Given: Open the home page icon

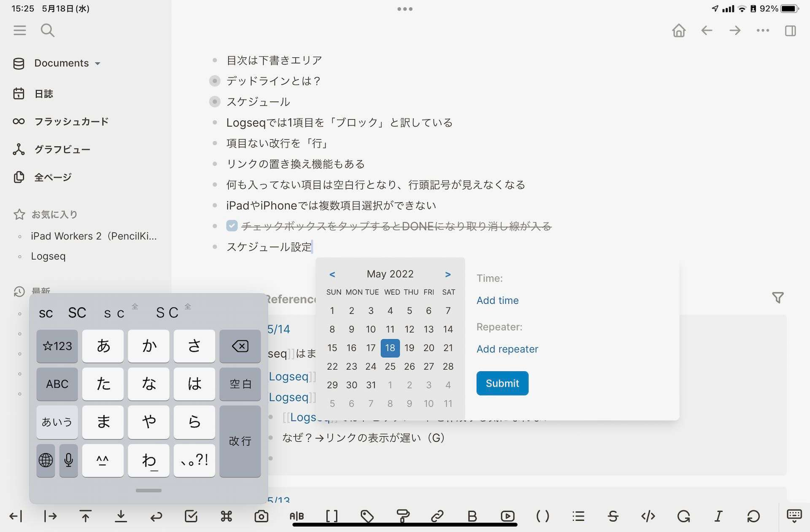Looking at the screenshot, I should (x=679, y=30).
